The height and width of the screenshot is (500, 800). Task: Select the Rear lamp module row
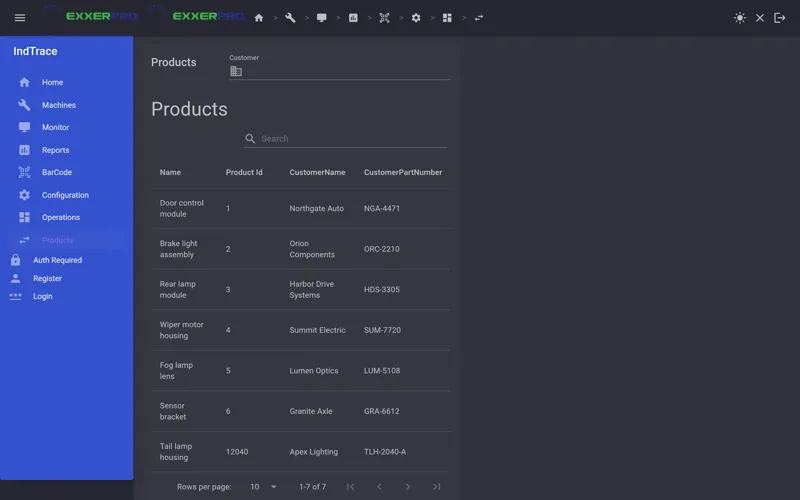(x=302, y=290)
